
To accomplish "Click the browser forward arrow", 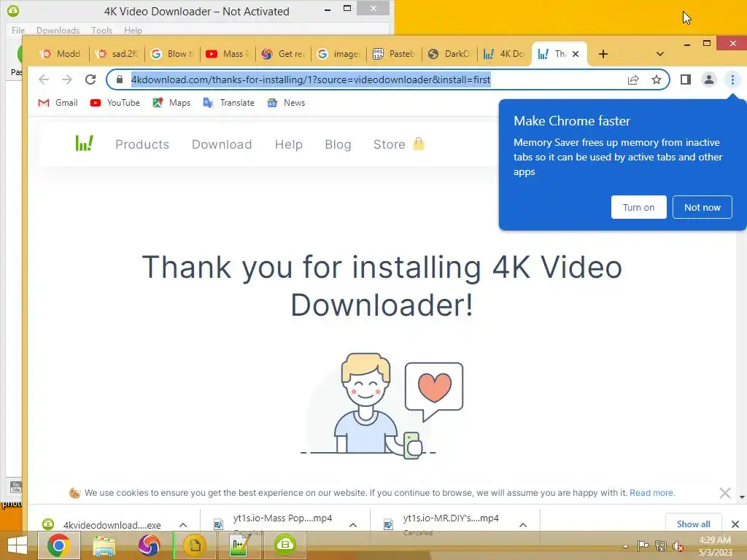I will [x=67, y=79].
